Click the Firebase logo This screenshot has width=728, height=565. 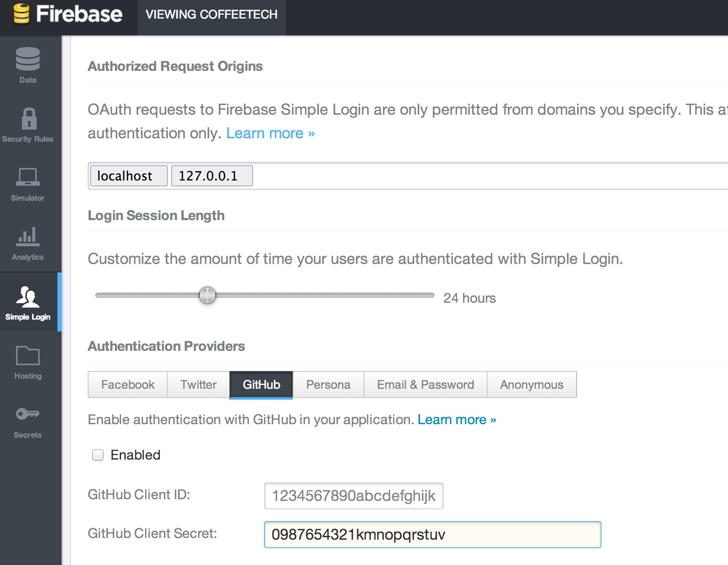[x=68, y=14]
